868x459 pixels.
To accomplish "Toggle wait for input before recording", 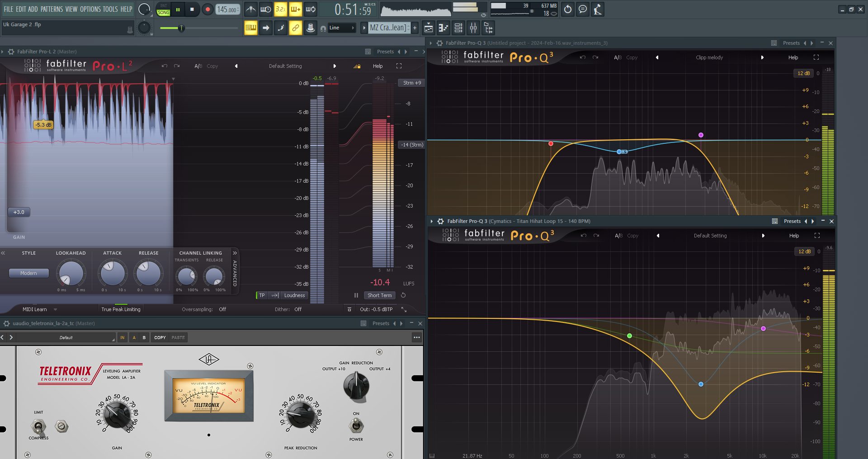I will 266,9.
